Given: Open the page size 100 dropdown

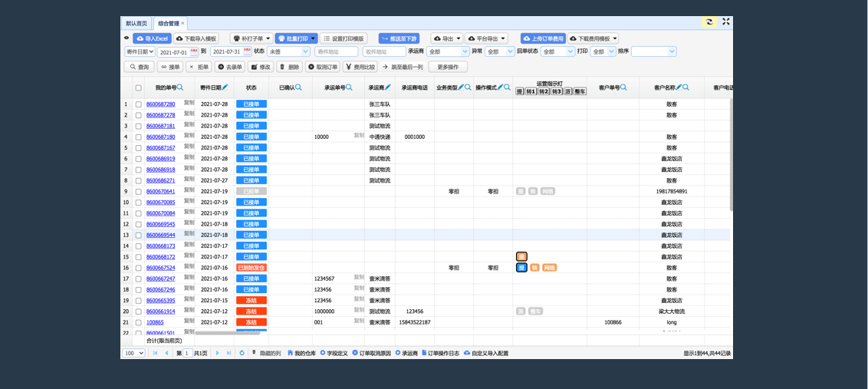Looking at the screenshot, I should (x=134, y=353).
